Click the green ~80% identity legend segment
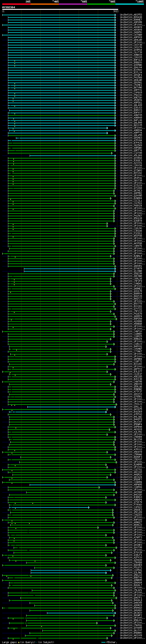This screenshot has height=644, width=146. tap(101, 4)
